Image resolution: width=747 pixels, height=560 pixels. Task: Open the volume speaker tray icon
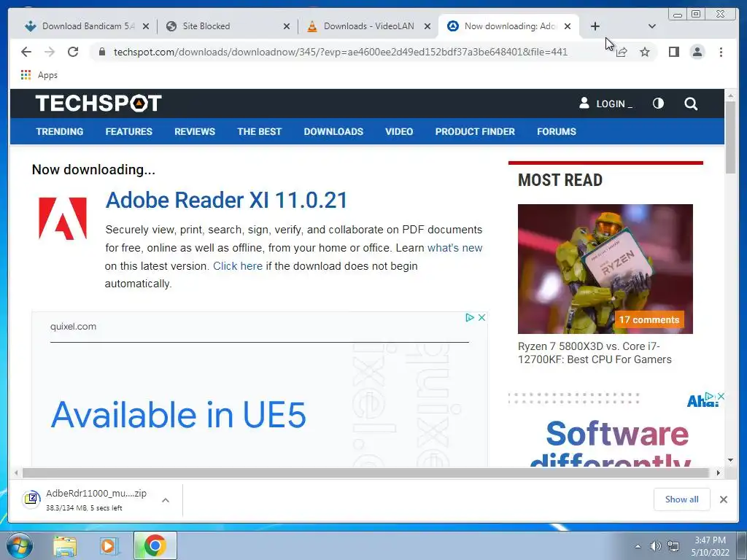click(655, 546)
